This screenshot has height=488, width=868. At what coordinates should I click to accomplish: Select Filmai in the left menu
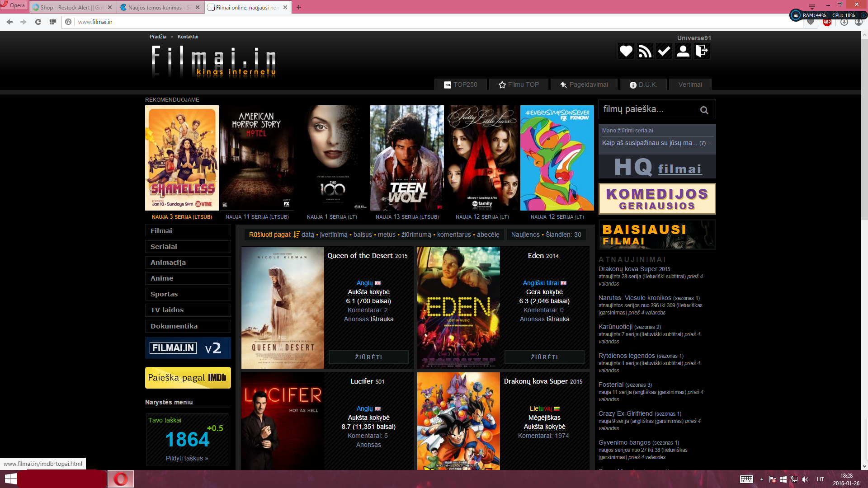[188, 231]
